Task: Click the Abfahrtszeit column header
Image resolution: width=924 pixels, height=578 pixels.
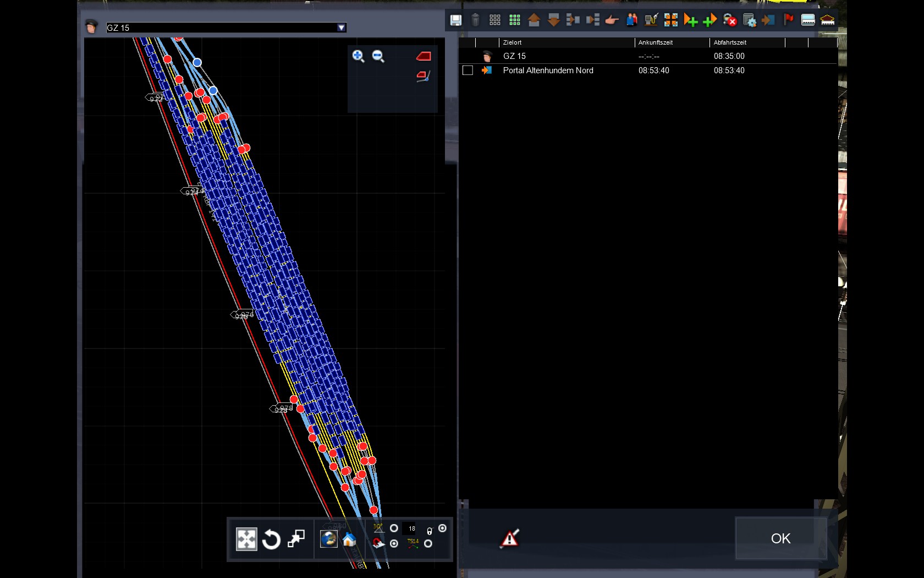Action: tap(730, 42)
